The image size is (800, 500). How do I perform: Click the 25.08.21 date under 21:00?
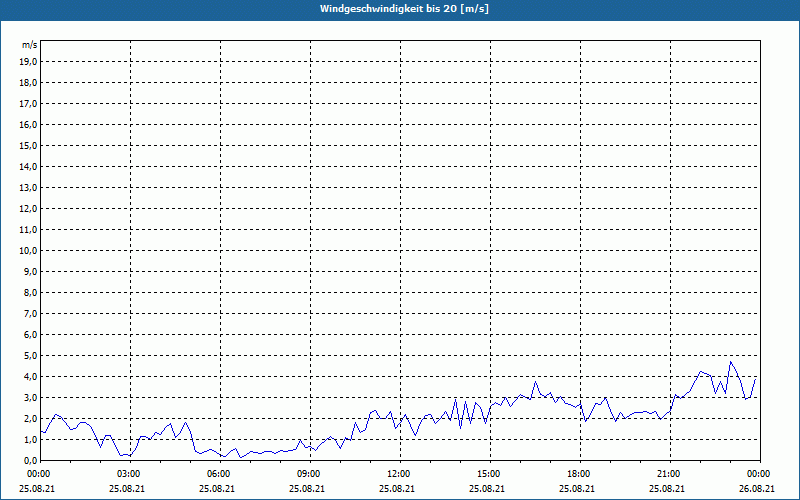click(x=667, y=488)
